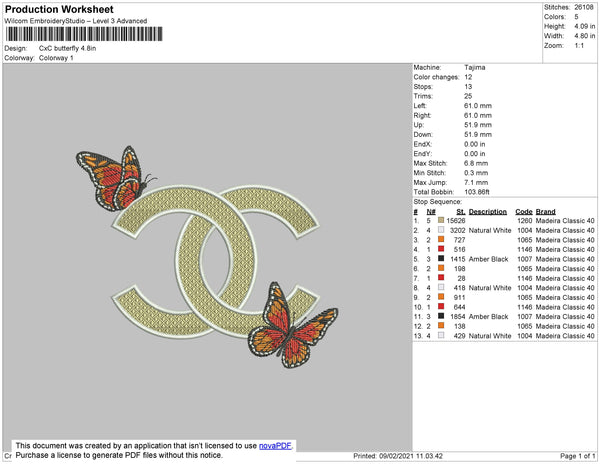Click the stitch count "15626" in row 1
Image resolution: width=600 pixels, height=464 pixels.
coord(456,221)
